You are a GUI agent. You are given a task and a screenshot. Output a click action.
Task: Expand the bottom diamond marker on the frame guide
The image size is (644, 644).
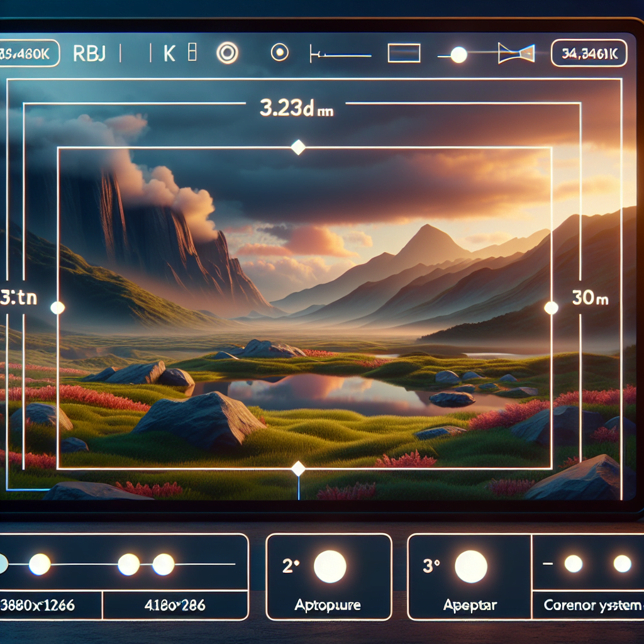[x=298, y=467]
